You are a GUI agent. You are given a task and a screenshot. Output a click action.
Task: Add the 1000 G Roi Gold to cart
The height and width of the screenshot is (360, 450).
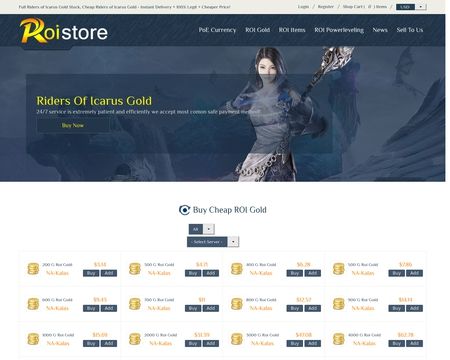[109, 344]
